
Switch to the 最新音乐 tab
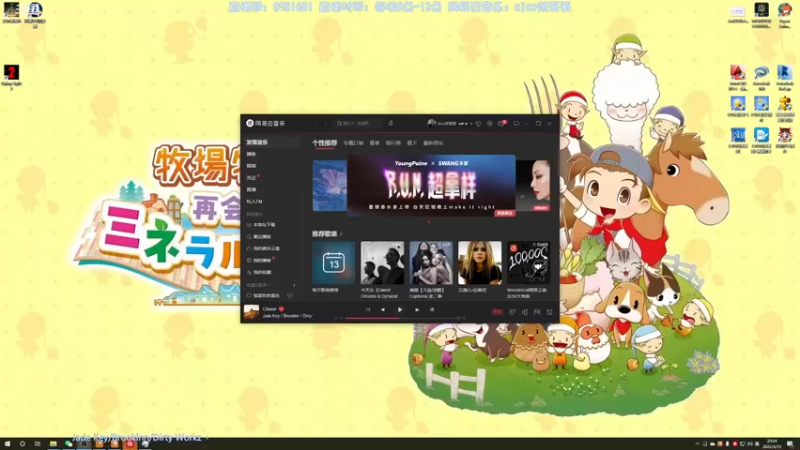click(433, 143)
